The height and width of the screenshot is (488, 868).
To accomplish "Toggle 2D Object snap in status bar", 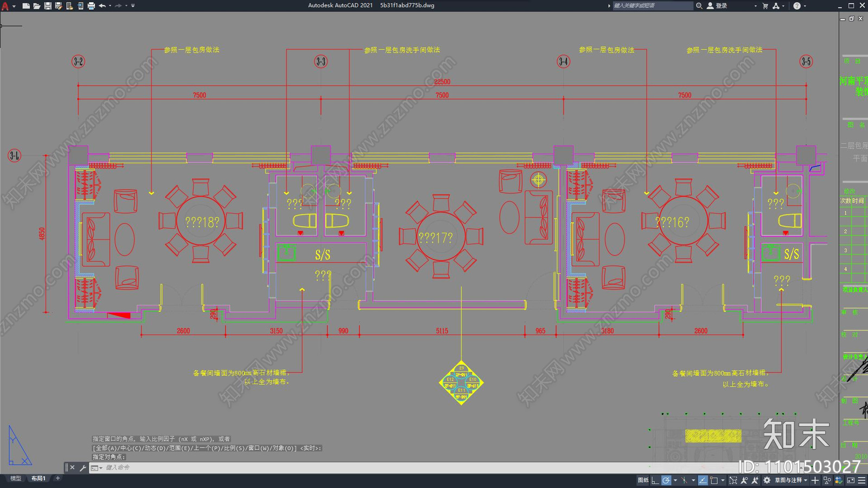I will 714,480.
